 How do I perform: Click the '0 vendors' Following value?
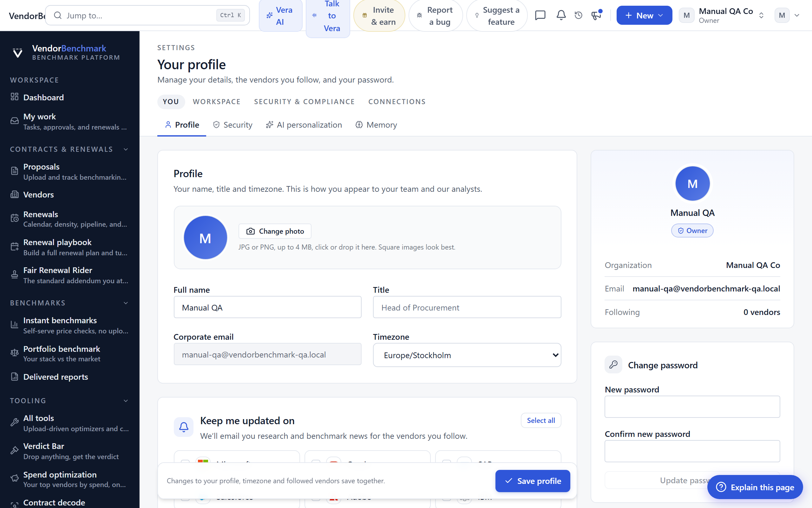[x=762, y=312]
